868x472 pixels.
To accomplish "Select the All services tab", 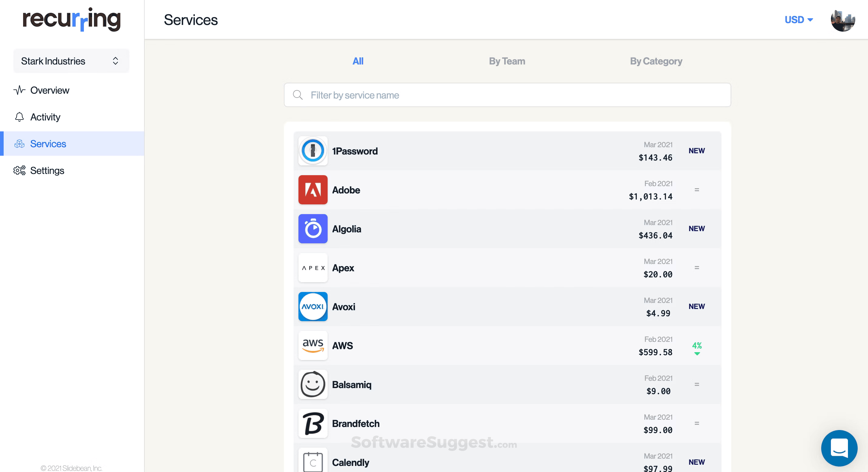I will click(x=358, y=61).
